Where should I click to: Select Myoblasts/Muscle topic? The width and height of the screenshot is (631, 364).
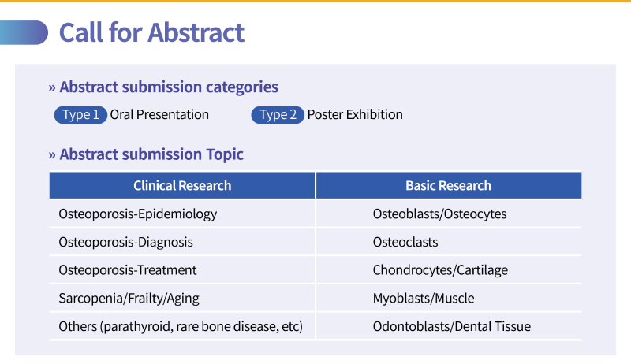(424, 299)
